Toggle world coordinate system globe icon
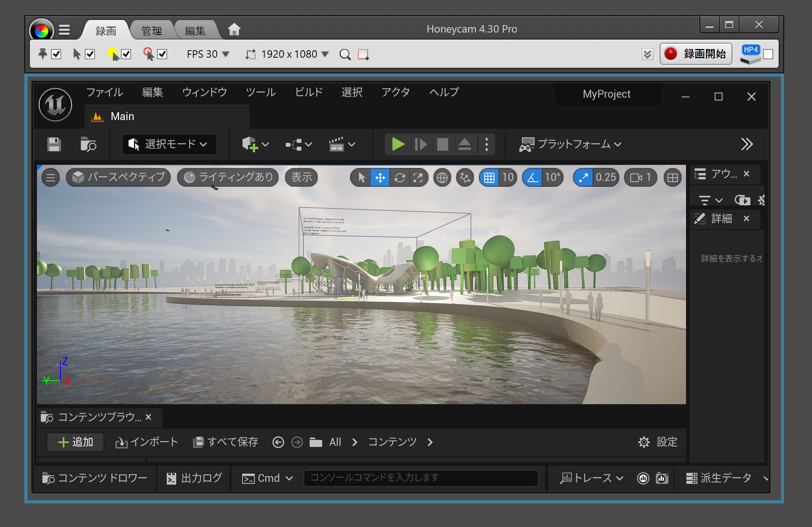This screenshot has height=527, width=812. tap(442, 178)
